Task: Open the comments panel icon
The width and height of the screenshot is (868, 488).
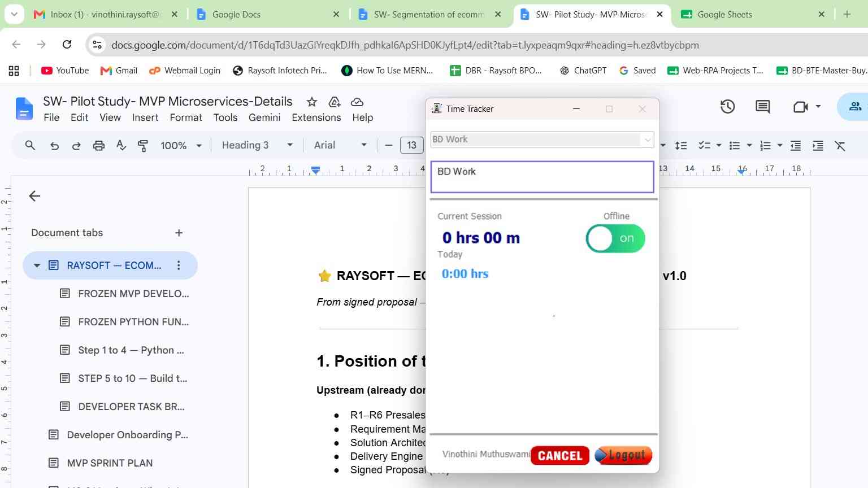Action: tap(763, 106)
